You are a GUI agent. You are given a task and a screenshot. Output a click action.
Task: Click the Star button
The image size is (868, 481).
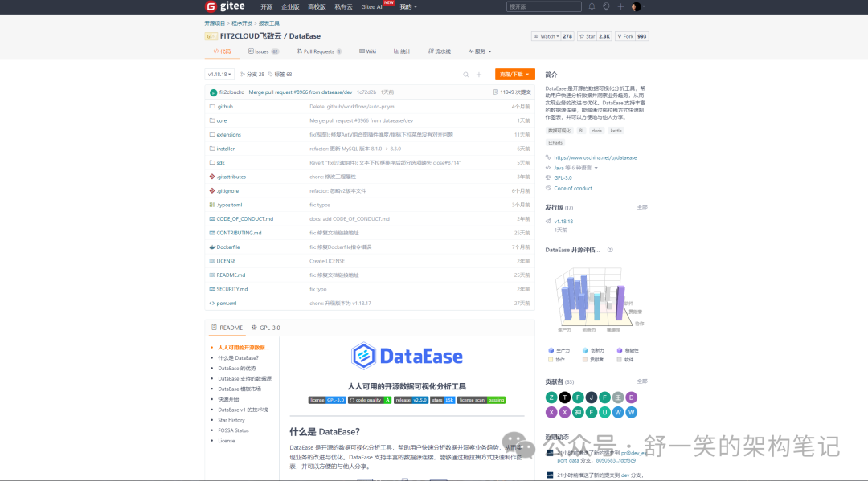pyautogui.click(x=587, y=36)
